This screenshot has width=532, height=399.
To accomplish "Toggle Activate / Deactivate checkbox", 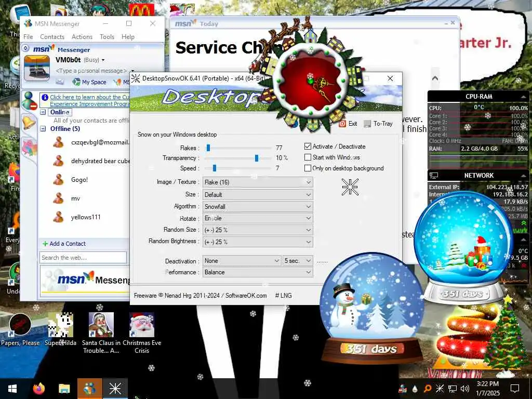I will (308, 146).
